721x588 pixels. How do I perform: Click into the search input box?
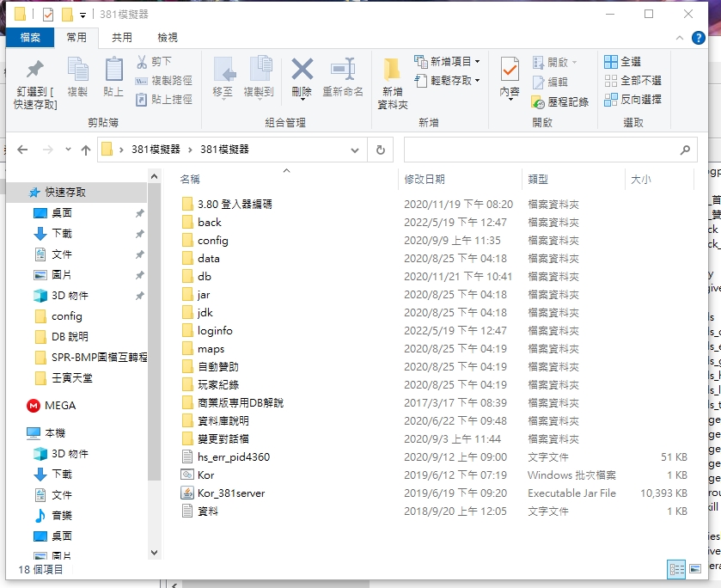point(541,150)
